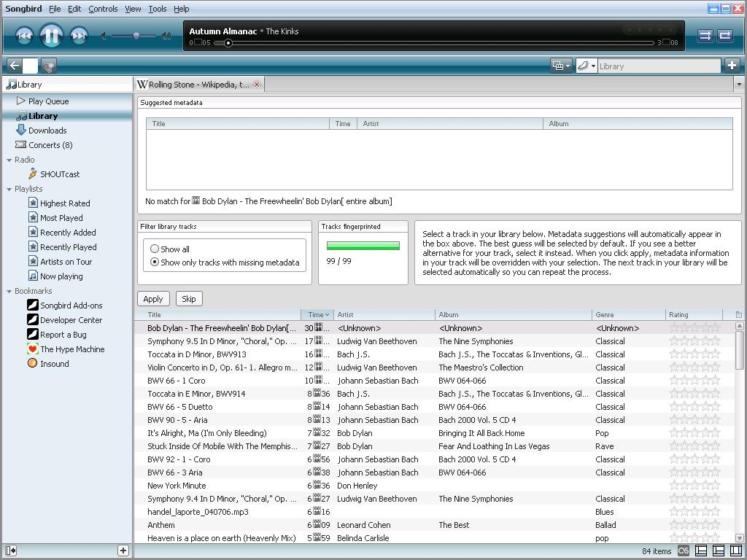Open a new tab with plus button

[x=732, y=65]
